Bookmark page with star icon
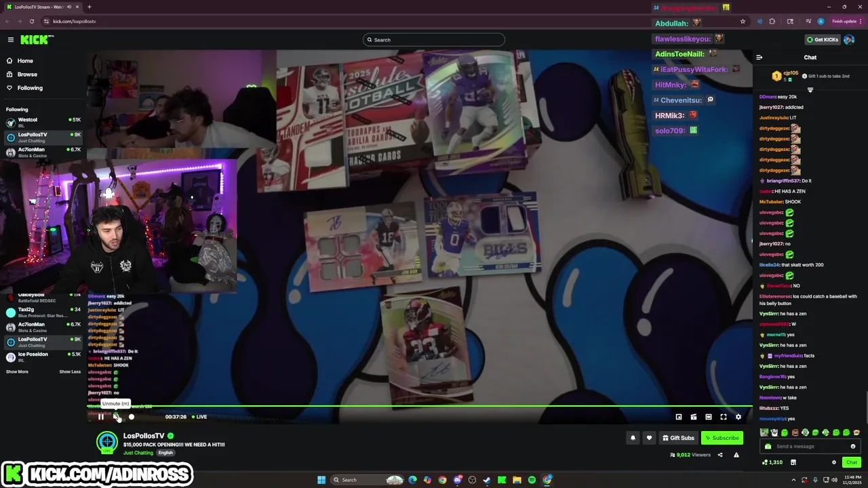Image resolution: width=868 pixels, height=488 pixels. pos(743,21)
